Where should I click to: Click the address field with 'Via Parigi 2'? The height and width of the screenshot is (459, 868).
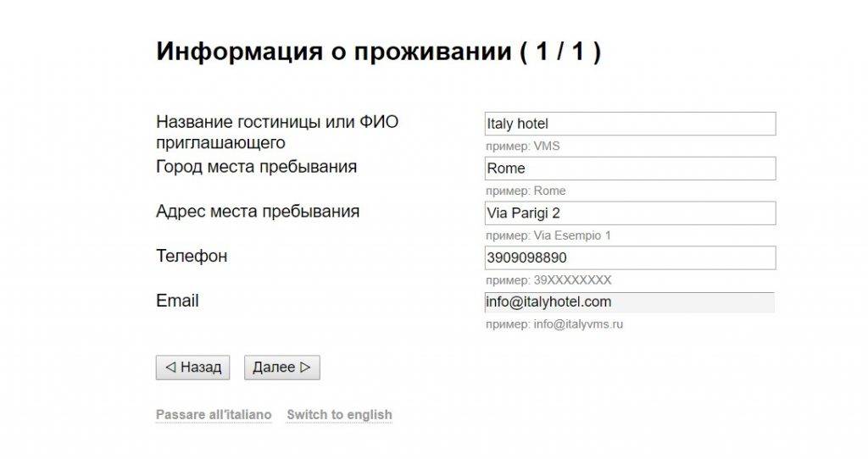(x=629, y=213)
